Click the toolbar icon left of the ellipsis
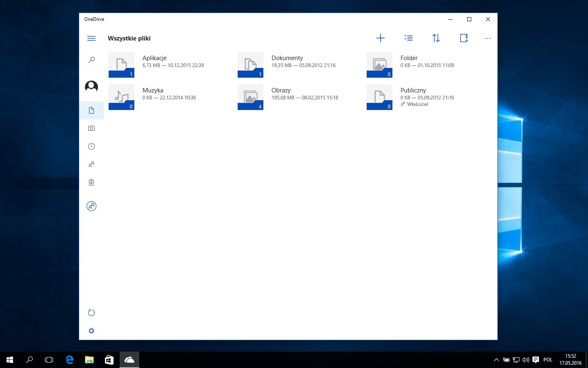The width and height of the screenshot is (588, 368). point(464,38)
